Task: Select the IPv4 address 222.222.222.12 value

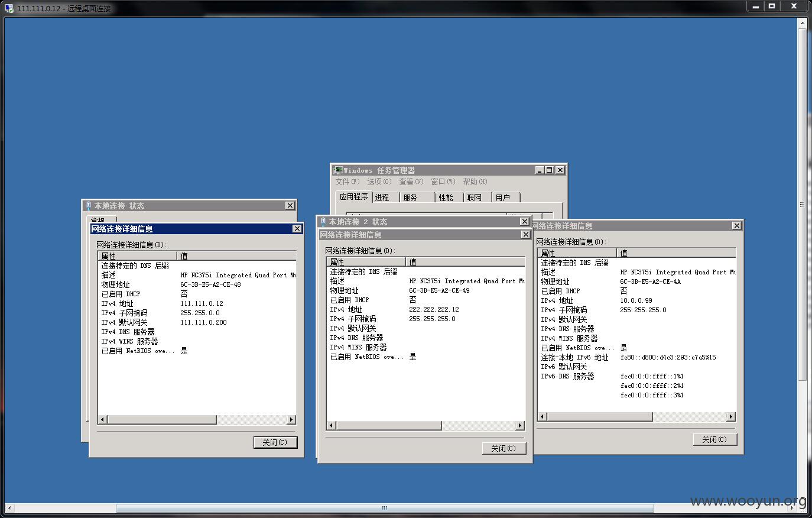Action: point(434,309)
